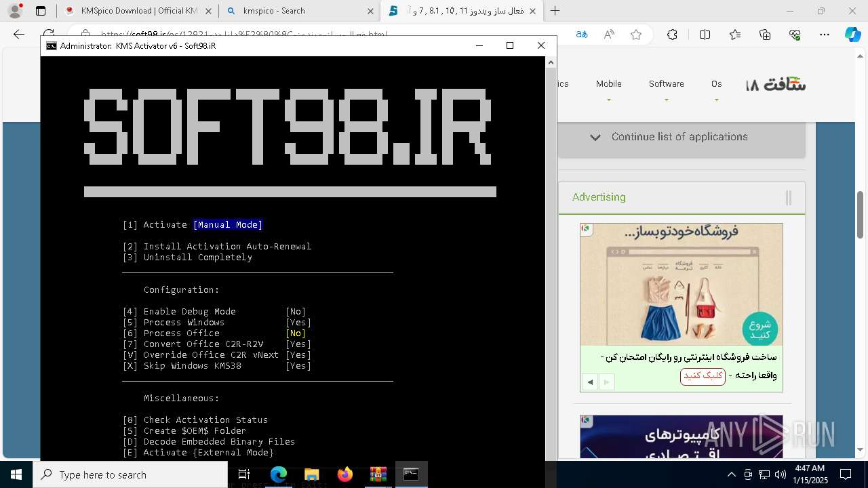The height and width of the screenshot is (488, 868).
Task: Click [4] Enable Debug Mode line
Action: (214, 312)
